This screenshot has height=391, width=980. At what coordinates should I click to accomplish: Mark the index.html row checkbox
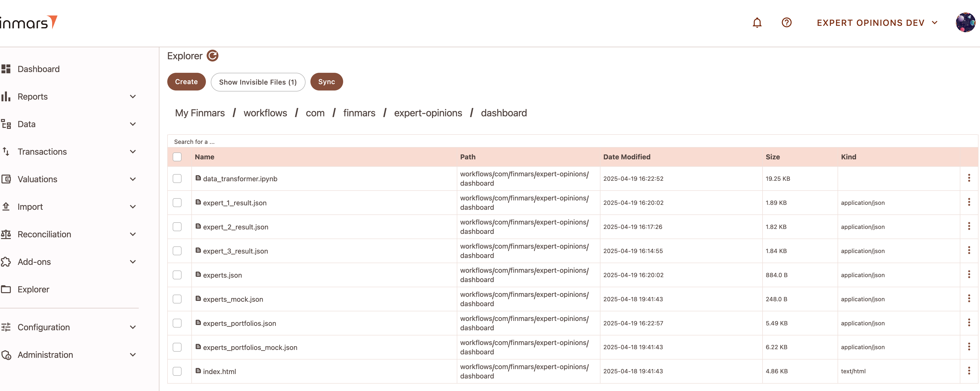177,371
